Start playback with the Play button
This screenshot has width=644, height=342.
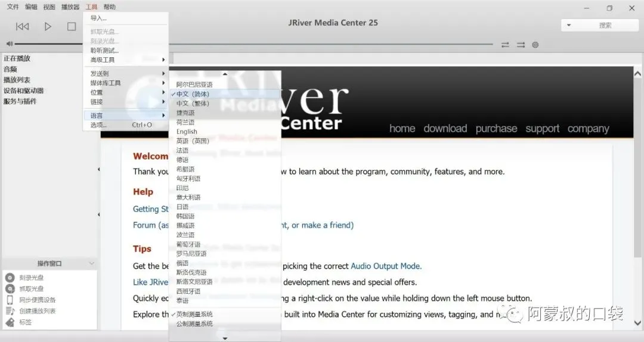coord(48,27)
